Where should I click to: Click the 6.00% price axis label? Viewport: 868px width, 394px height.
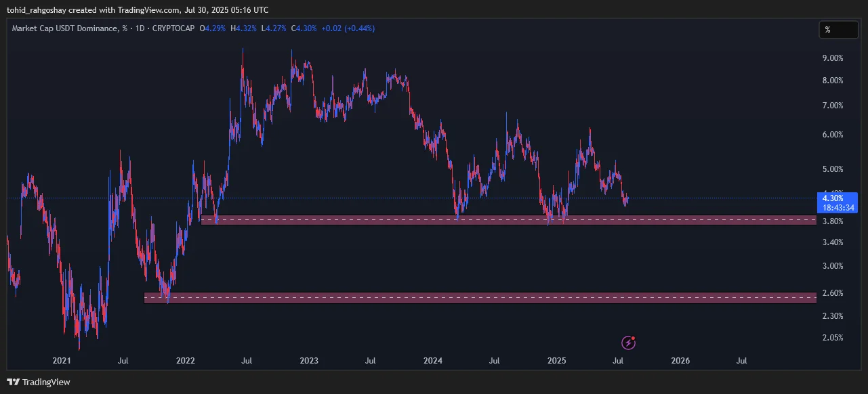(x=832, y=135)
